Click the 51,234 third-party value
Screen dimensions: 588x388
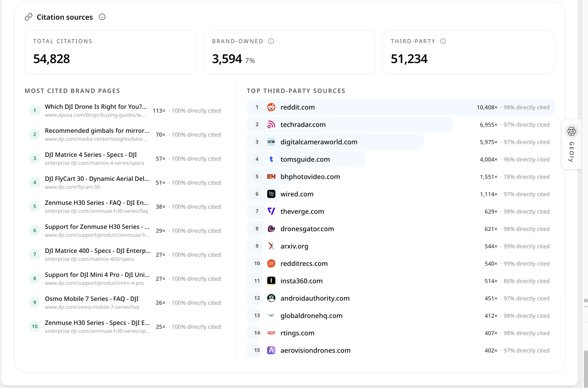[409, 59]
